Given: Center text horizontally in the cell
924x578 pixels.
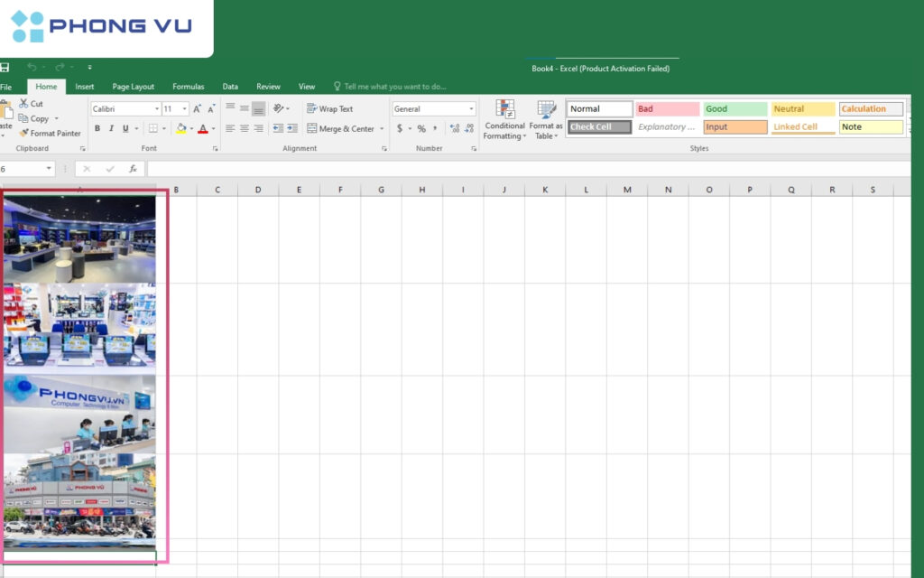Looking at the screenshot, I should click(244, 128).
